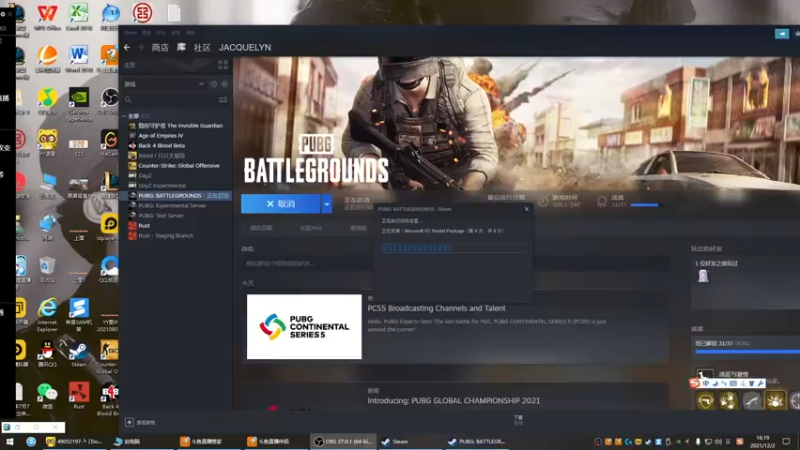Screen dimensions: 800x450
Task: Open WPS Office desktop icon
Action: (47, 17)
